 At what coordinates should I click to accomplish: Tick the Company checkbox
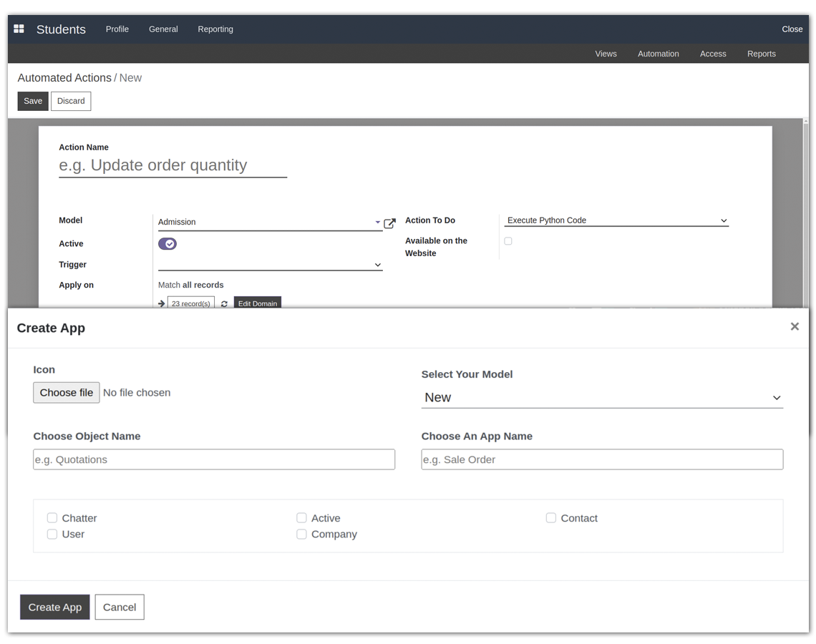point(301,535)
